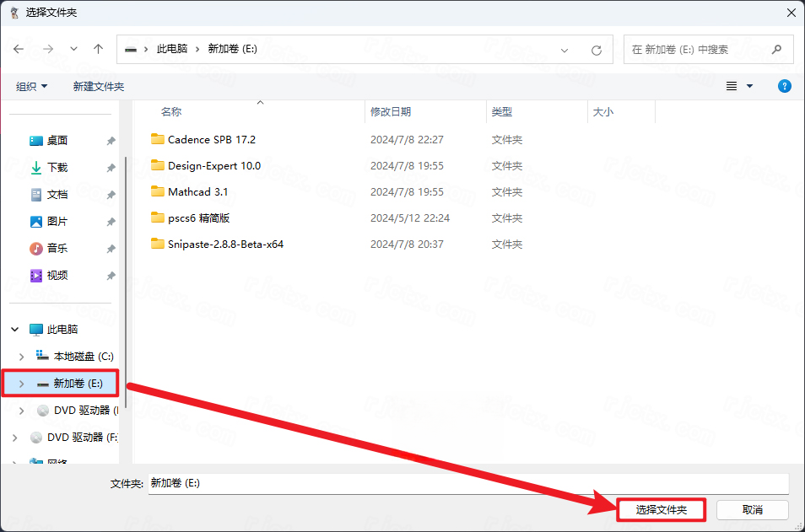This screenshot has height=532, width=805.
Task: Collapse the 此电脑 tree node
Action: point(15,330)
